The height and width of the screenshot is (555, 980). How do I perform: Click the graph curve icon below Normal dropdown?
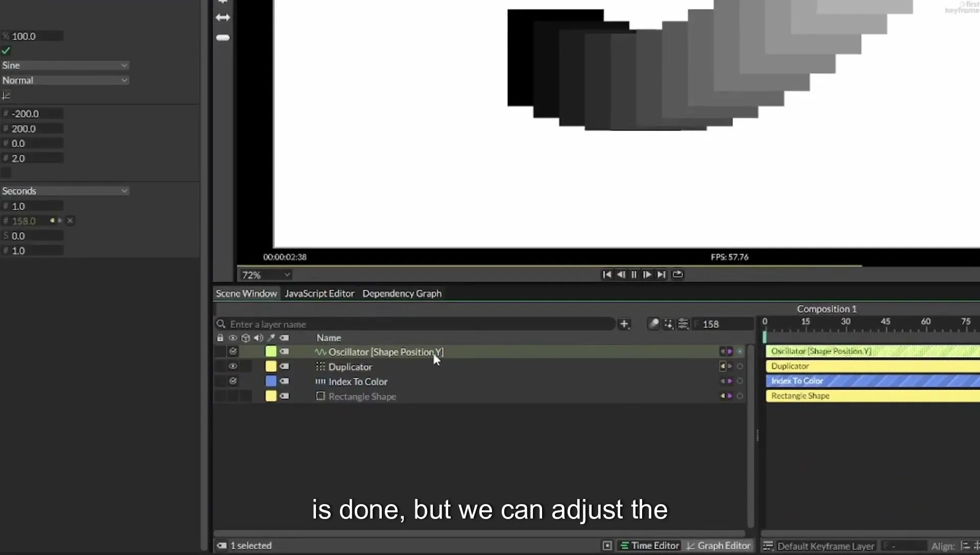coord(6,95)
